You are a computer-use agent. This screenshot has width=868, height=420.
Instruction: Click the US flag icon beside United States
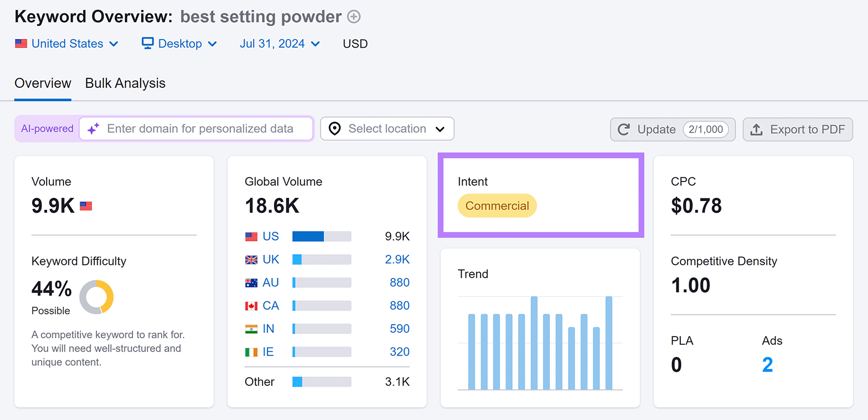coord(21,43)
